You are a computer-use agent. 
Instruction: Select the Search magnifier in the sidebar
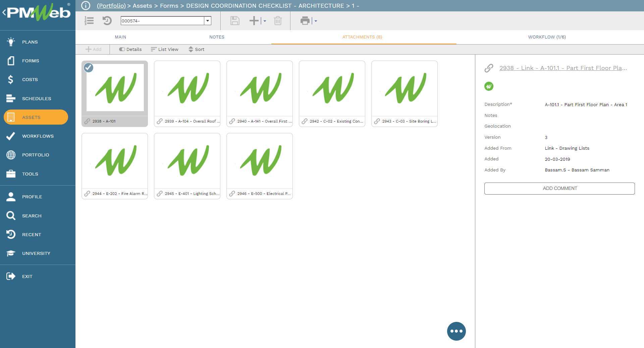pyautogui.click(x=10, y=216)
